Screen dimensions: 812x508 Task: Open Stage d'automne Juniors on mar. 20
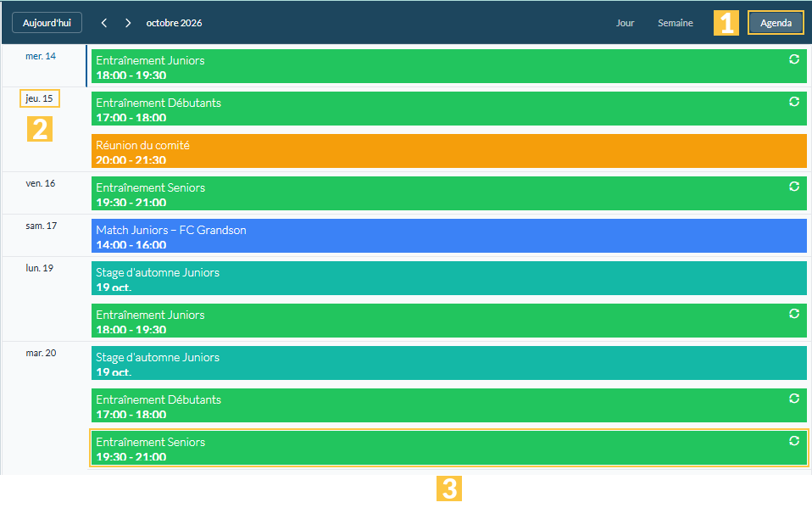[449, 363]
